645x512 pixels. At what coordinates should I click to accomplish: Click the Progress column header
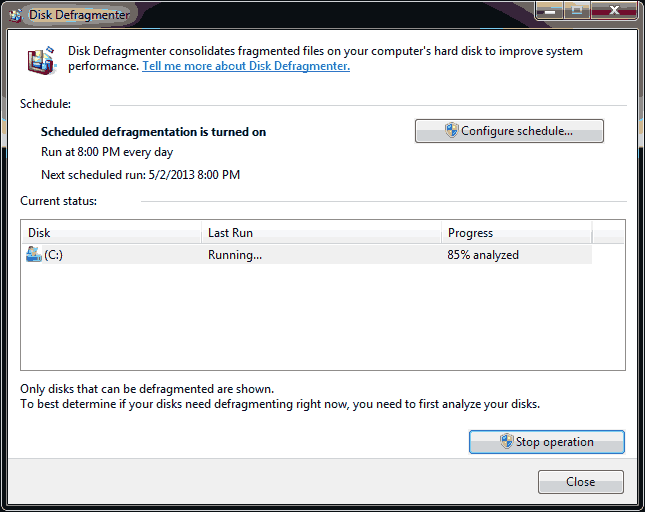coord(516,233)
